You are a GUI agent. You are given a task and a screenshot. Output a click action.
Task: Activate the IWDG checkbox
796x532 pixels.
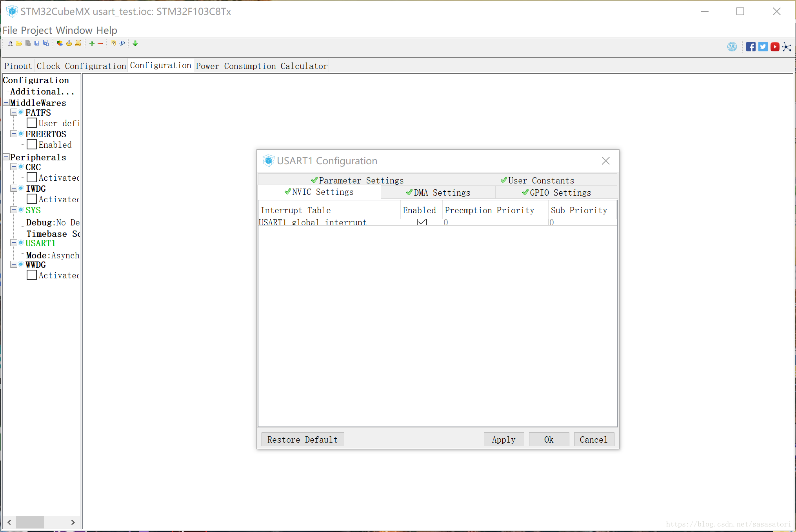click(x=32, y=199)
